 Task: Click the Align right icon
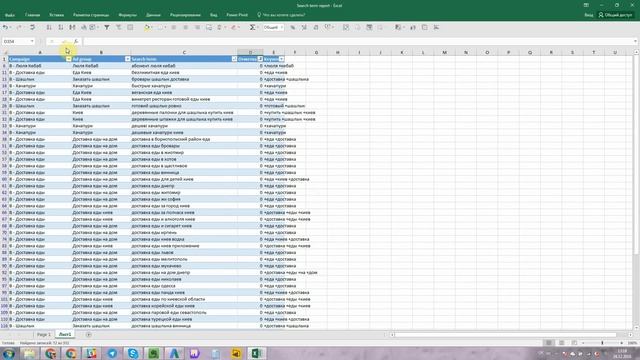197,27
